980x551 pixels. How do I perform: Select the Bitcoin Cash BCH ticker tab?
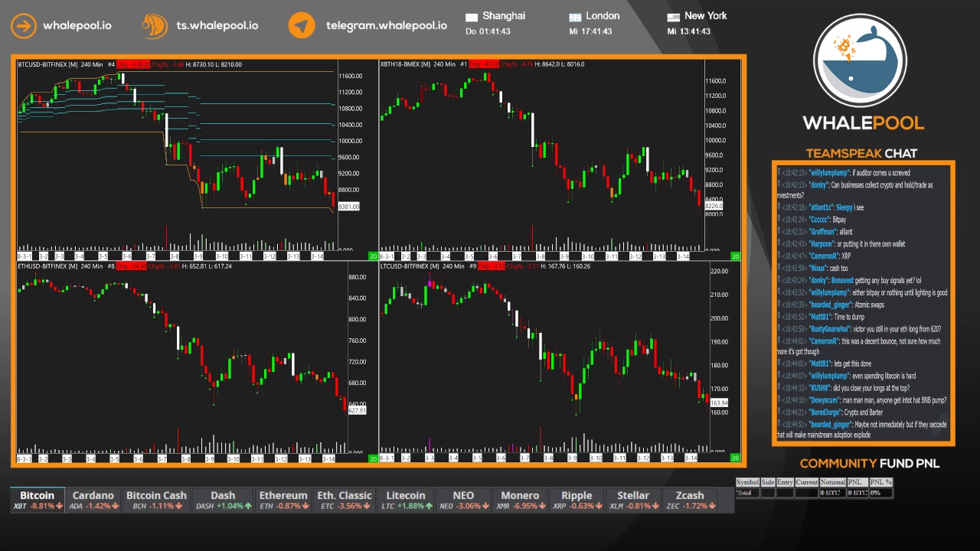click(156, 500)
